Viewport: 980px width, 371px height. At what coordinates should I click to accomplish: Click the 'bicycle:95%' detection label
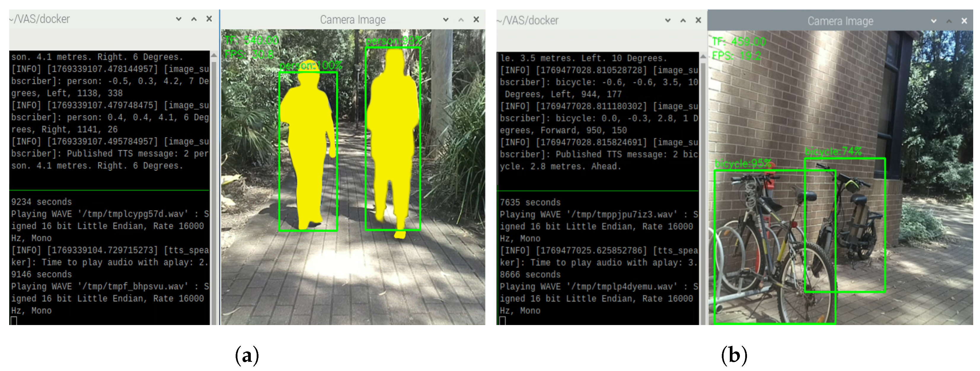(x=743, y=164)
